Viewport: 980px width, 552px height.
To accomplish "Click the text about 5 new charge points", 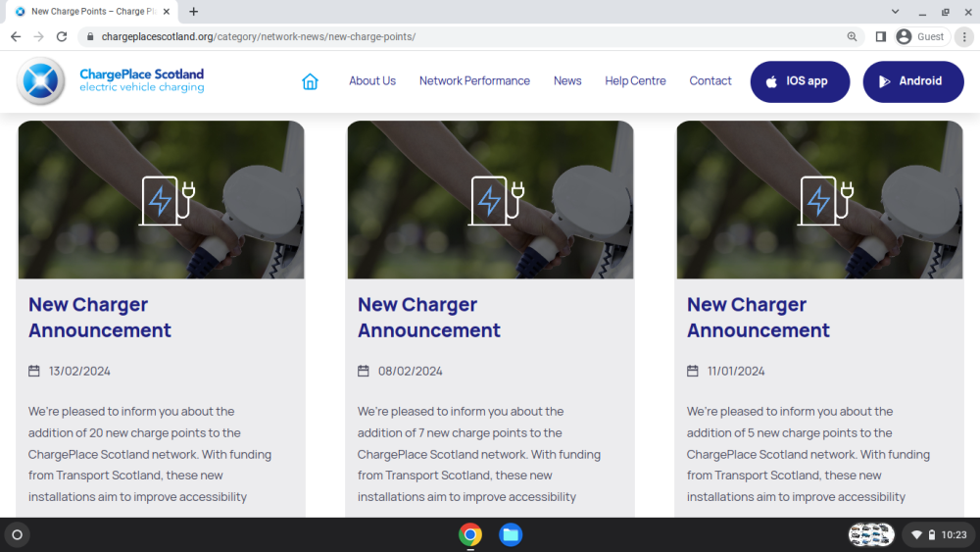I will (x=808, y=454).
